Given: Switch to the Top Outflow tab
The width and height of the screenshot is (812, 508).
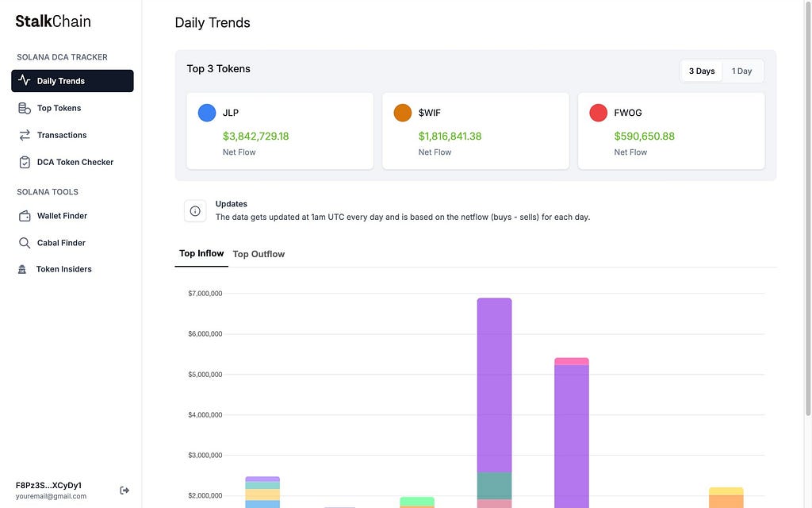Looking at the screenshot, I should [x=259, y=254].
